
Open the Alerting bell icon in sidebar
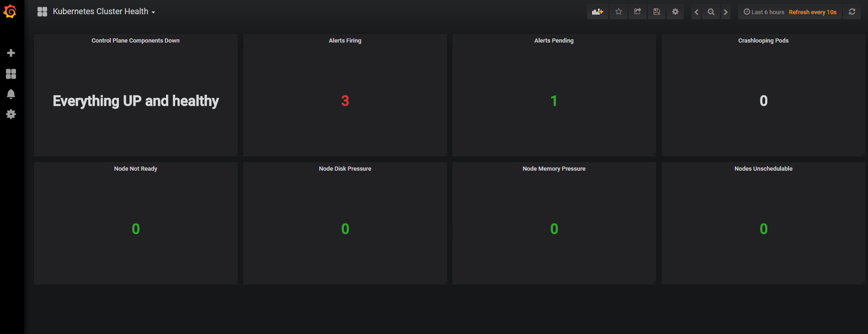[x=11, y=94]
